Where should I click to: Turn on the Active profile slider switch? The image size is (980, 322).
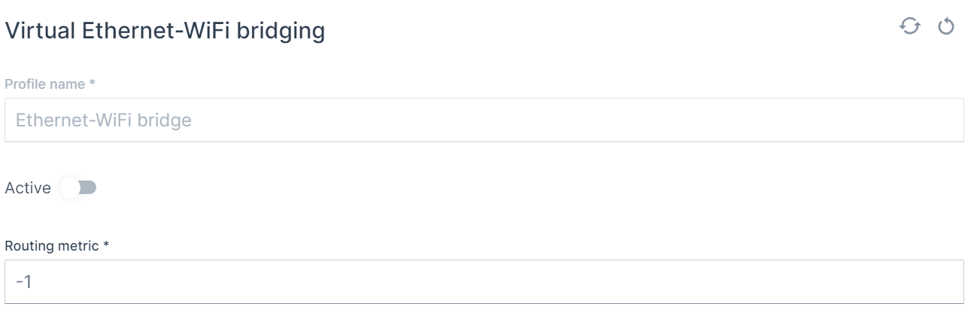click(x=79, y=188)
